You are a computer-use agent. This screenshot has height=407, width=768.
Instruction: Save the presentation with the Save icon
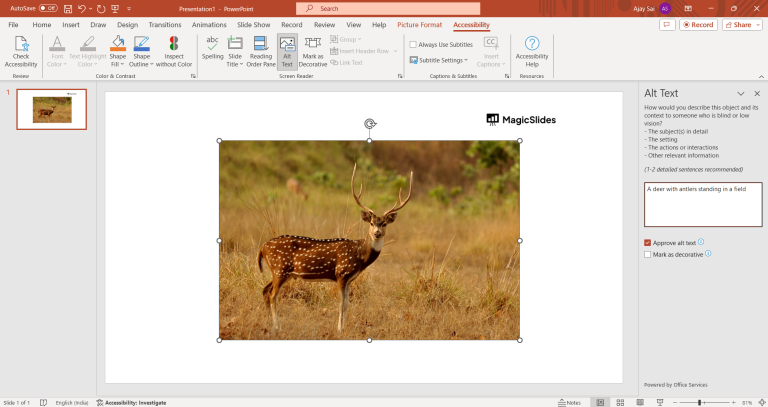tap(68, 9)
